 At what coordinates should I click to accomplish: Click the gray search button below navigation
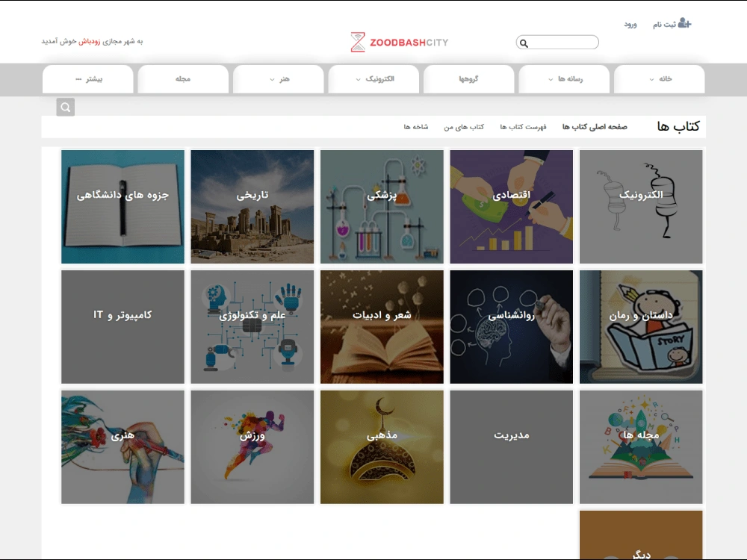coord(65,107)
